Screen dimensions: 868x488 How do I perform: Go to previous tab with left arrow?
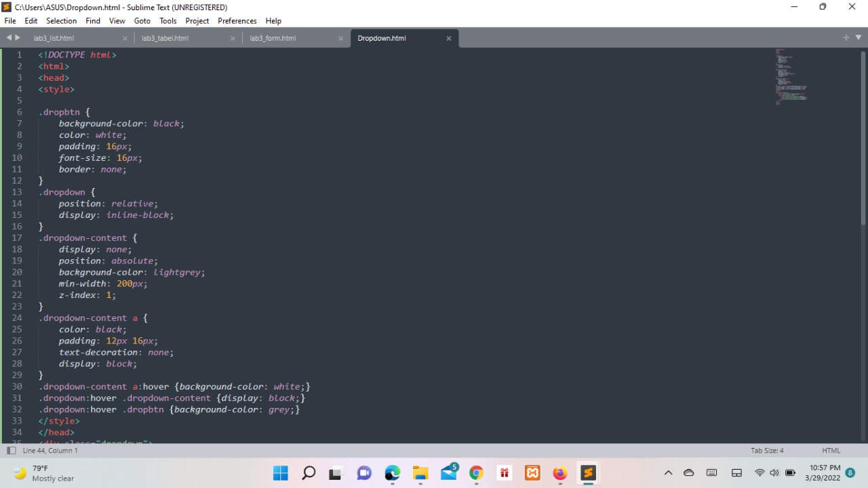tap(9, 37)
